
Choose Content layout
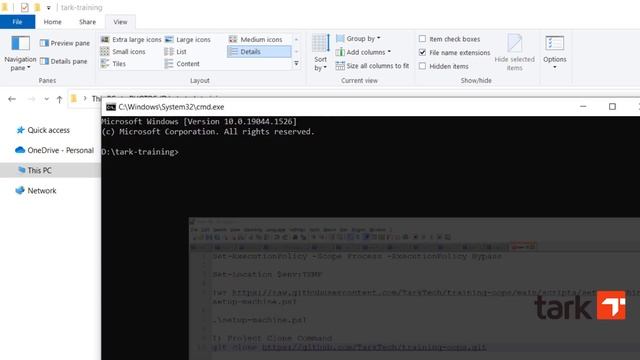182,64
